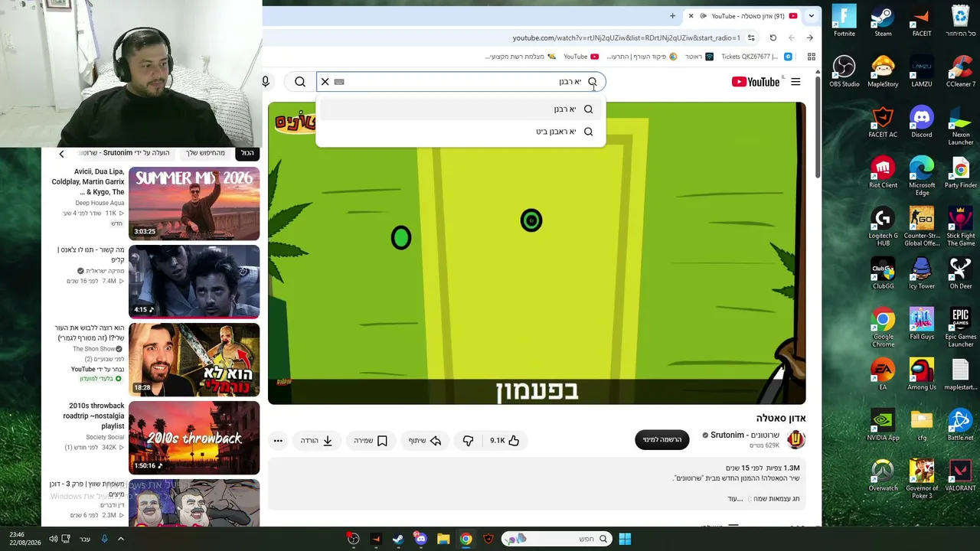Dislike the video אדון סאטלה
This screenshot has width=980, height=551.
[x=468, y=441]
